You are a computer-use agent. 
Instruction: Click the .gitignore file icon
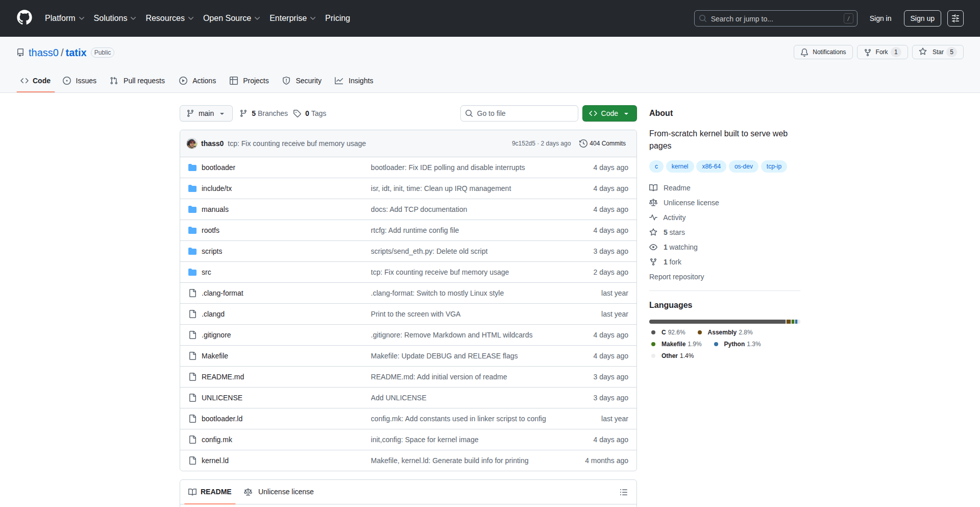[x=192, y=335]
